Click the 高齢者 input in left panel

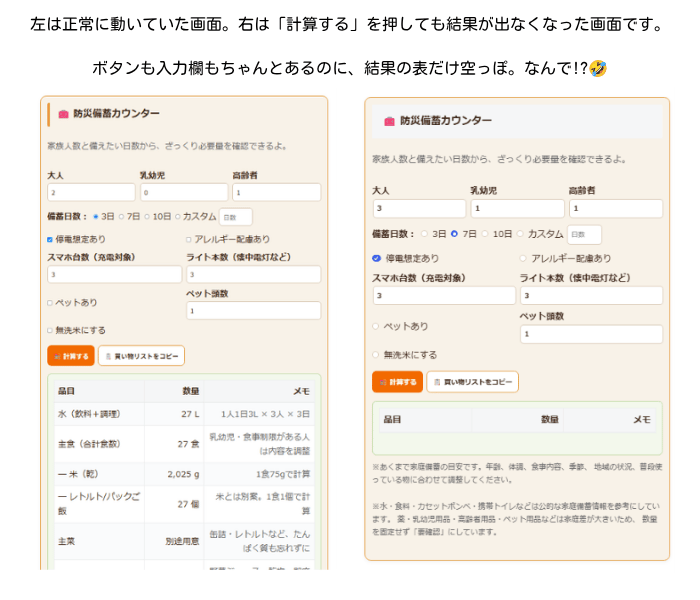(x=276, y=192)
